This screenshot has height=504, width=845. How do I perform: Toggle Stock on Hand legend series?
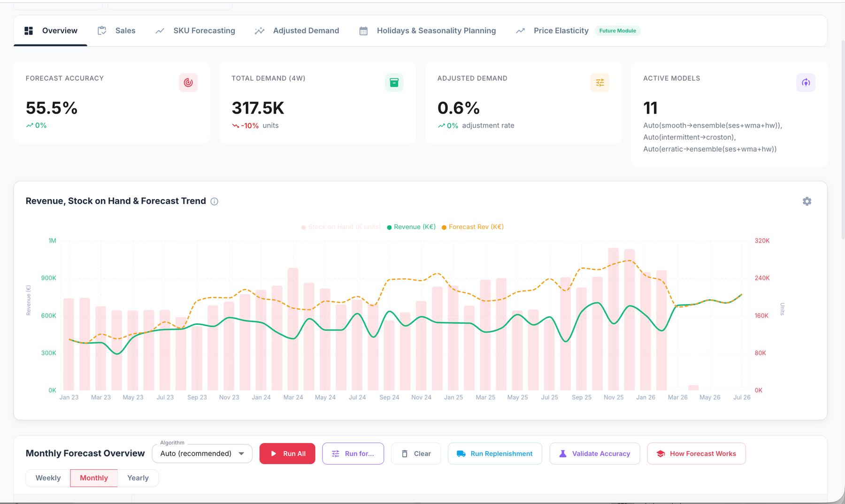pyautogui.click(x=341, y=227)
